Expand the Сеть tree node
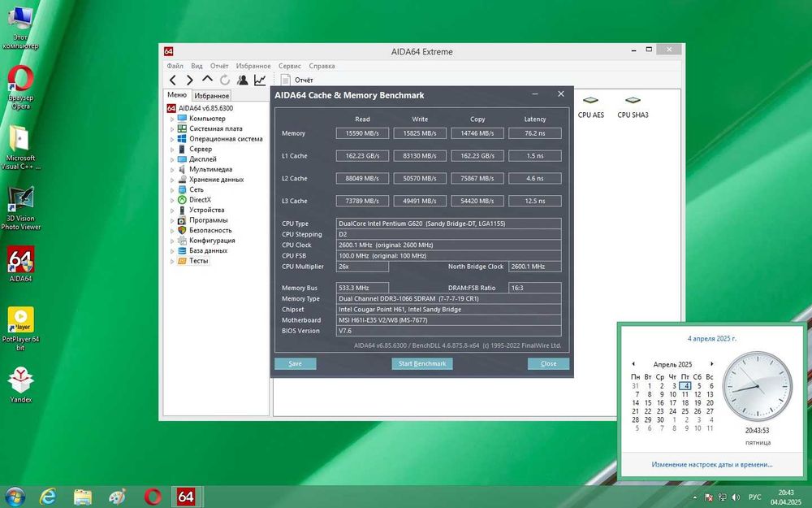The image size is (812, 508). tap(172, 189)
